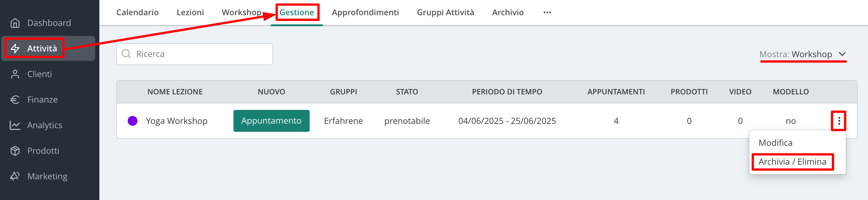Select the Attività lightning bolt icon
868x200 pixels.
15,48
